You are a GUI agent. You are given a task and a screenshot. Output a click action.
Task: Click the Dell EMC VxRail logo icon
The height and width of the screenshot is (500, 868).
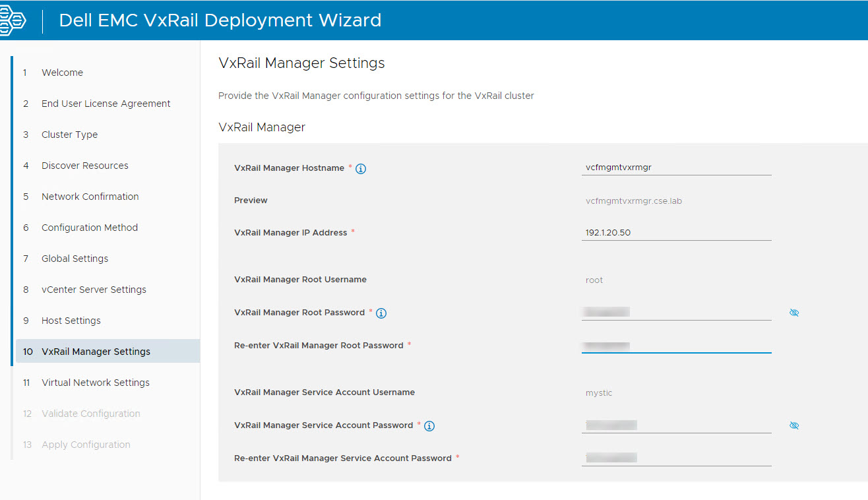(x=13, y=20)
